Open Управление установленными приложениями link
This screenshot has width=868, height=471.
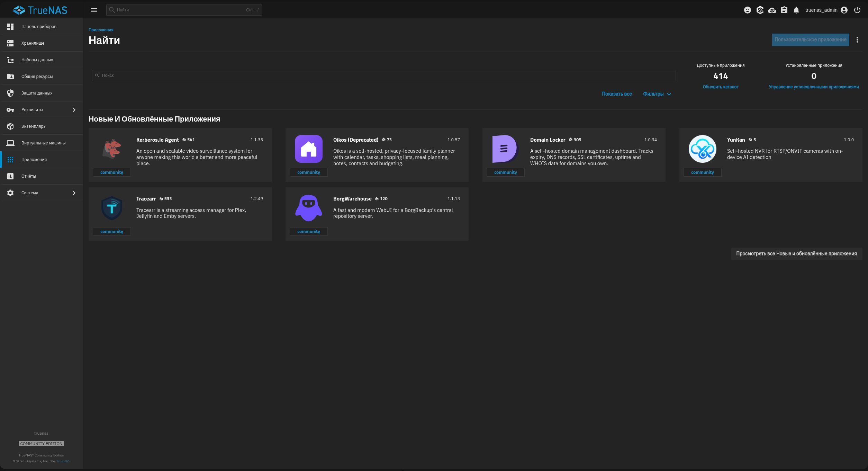pos(814,87)
